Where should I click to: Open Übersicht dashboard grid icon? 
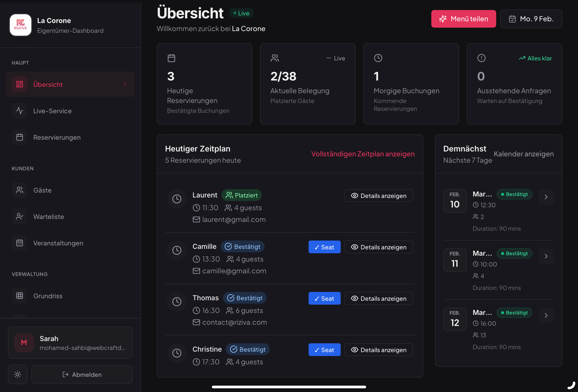[19, 84]
